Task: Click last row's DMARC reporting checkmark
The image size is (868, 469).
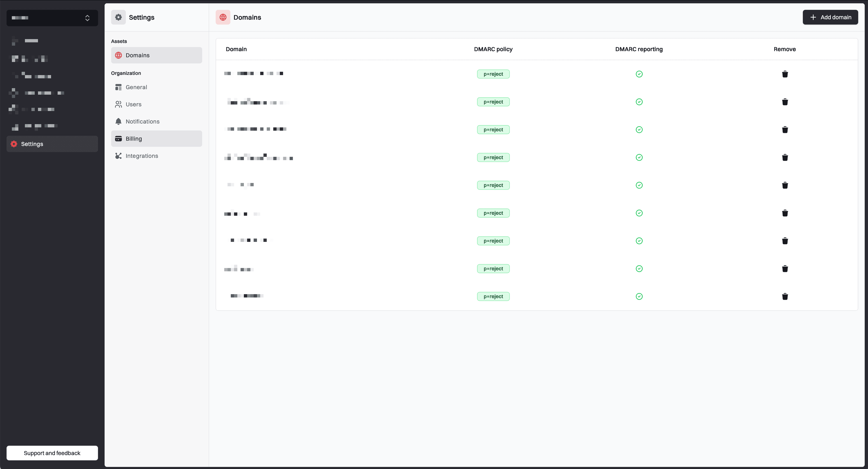Action: pyautogui.click(x=639, y=296)
